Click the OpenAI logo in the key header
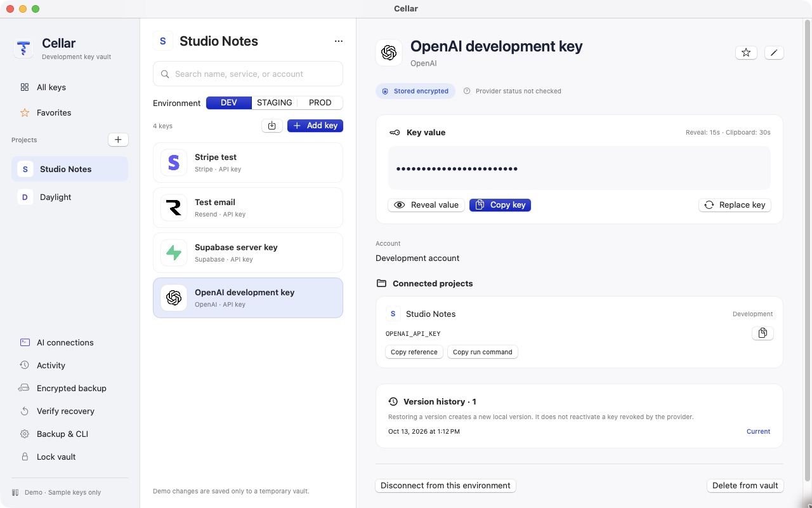 (389, 53)
